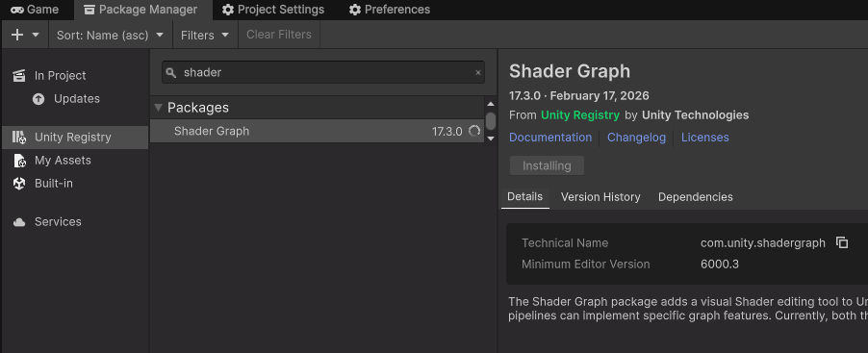Open the Documentation link
This screenshot has height=353, width=868.
550,138
